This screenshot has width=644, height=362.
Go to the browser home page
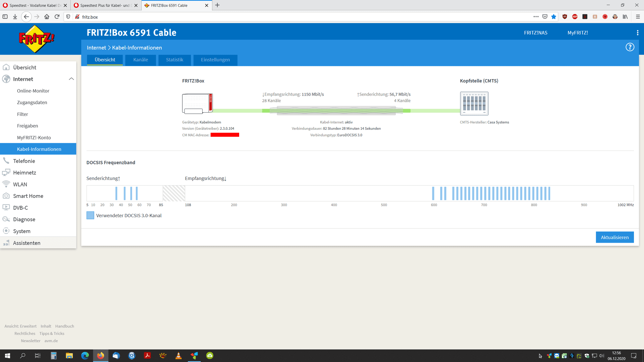pyautogui.click(x=47, y=17)
